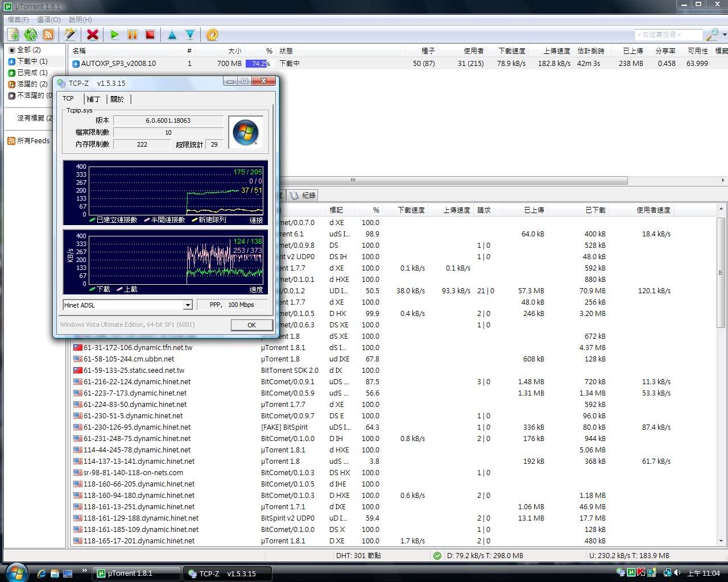
Task: Move torrent up the queue arrow icon
Action: [172, 35]
